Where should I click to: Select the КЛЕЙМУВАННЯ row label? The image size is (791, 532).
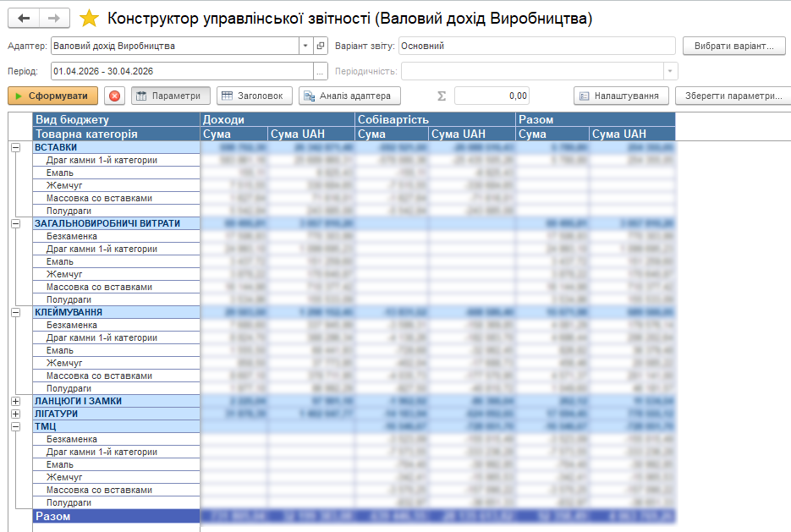click(116, 312)
